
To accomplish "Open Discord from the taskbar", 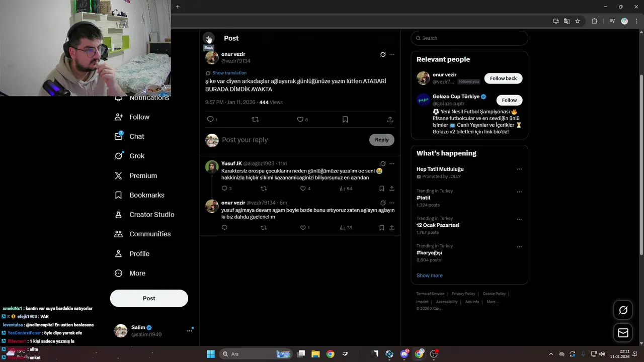I will [404, 354].
